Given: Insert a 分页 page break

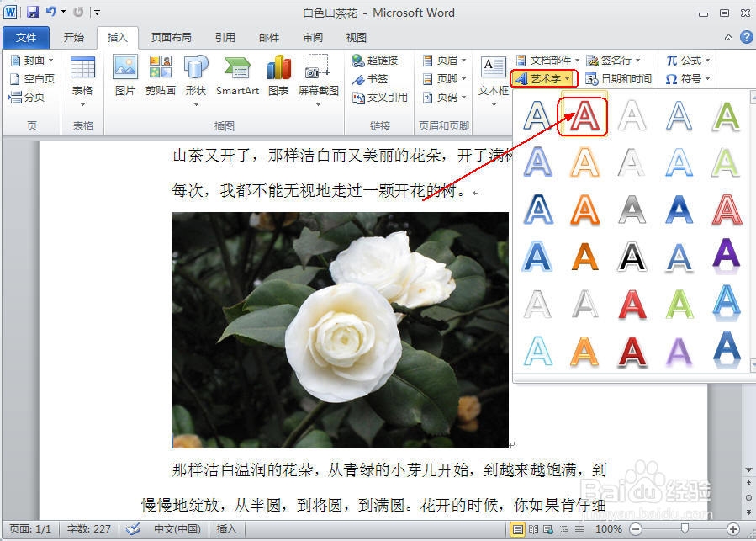Looking at the screenshot, I should coord(27,97).
